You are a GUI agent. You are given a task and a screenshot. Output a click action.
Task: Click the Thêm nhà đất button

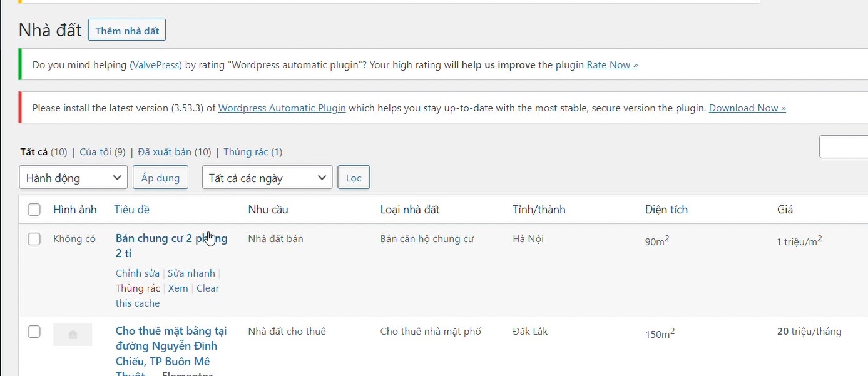pyautogui.click(x=127, y=31)
